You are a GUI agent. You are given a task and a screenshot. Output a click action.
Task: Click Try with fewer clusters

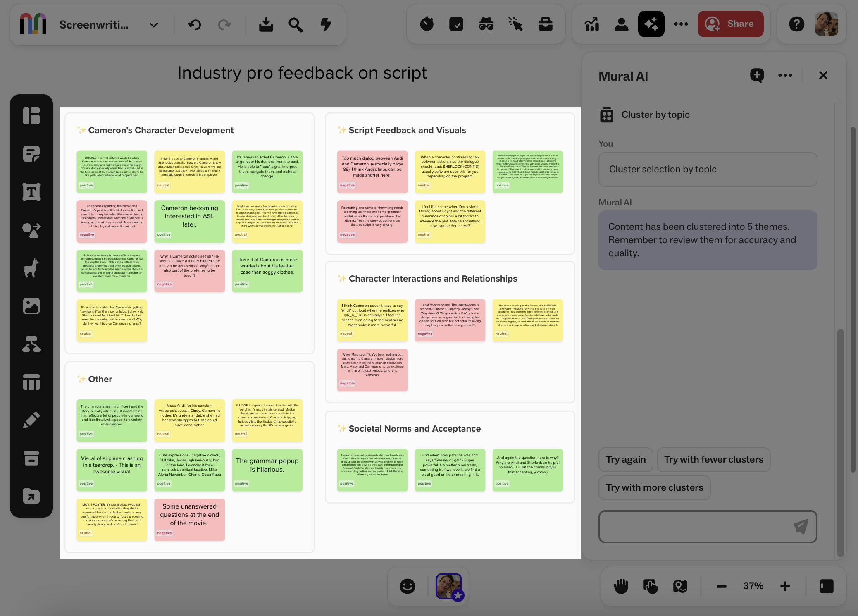[713, 459]
